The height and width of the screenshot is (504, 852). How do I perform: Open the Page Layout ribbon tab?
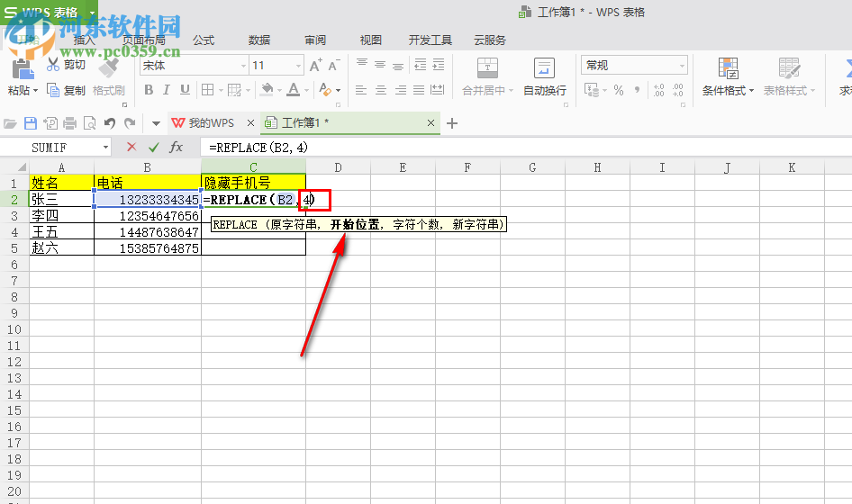click(144, 40)
